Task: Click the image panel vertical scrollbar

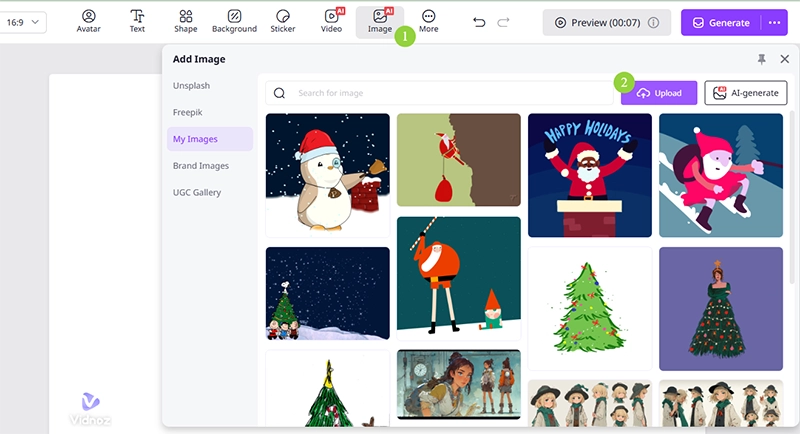Action: [x=792, y=196]
